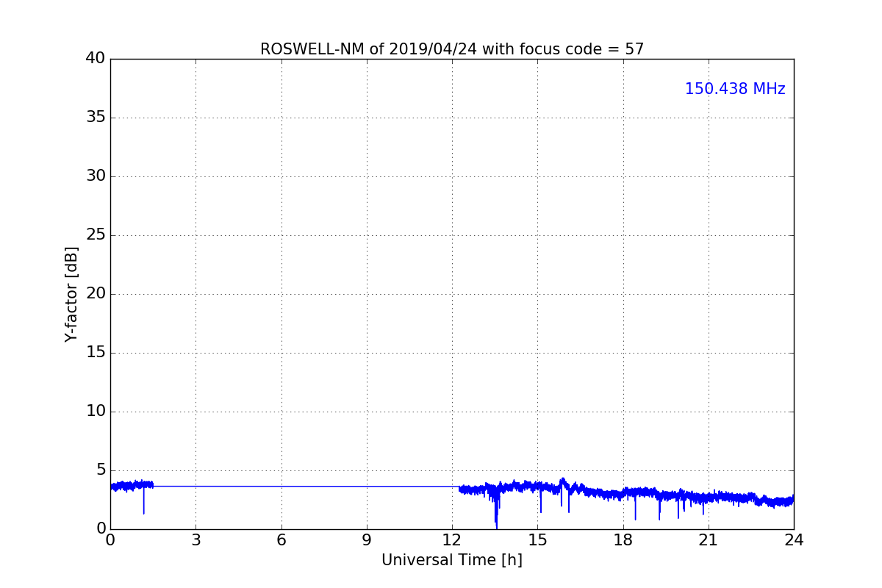Click the 'Universal Time [h]' axis label
This screenshot has width=882, height=588.
pos(452,560)
